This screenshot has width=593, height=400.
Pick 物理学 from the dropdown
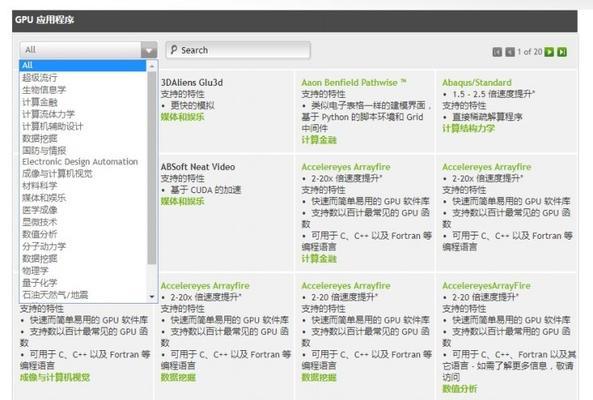pyautogui.click(x=35, y=270)
